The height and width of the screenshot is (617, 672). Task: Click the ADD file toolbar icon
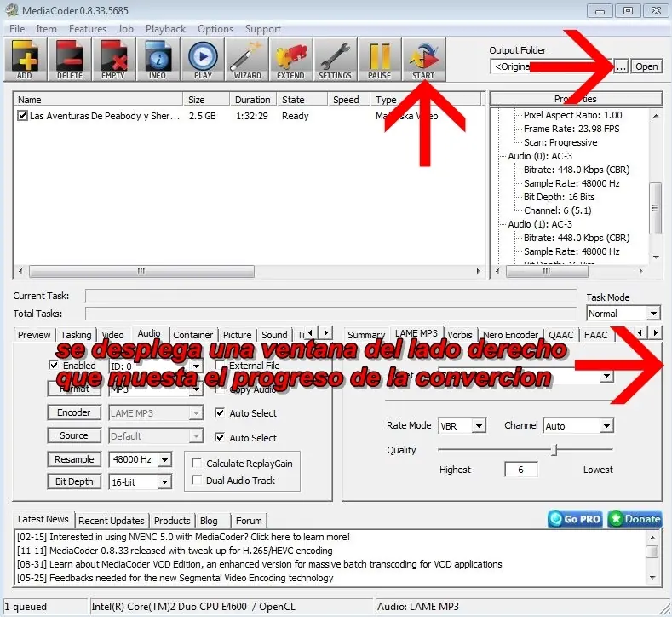click(x=25, y=59)
